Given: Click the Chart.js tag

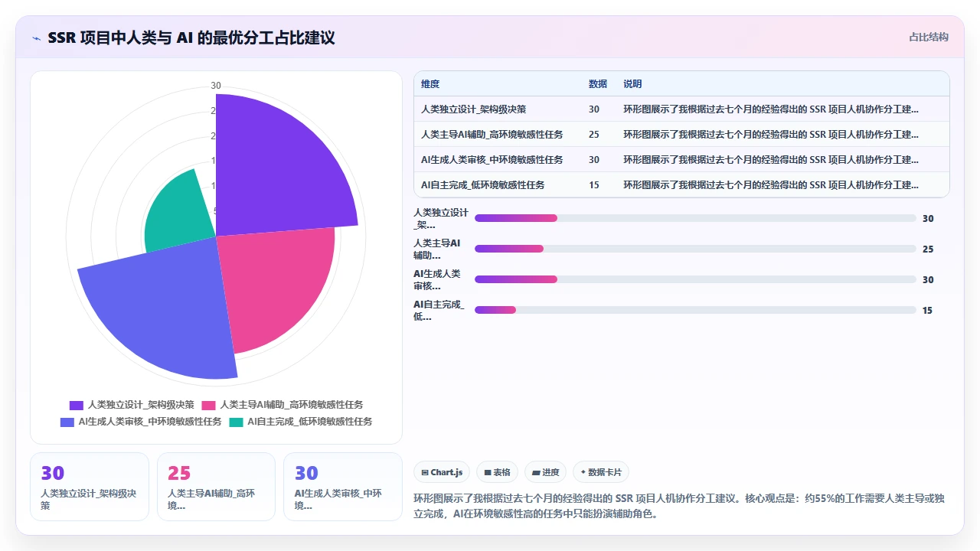Looking at the screenshot, I should (442, 473).
